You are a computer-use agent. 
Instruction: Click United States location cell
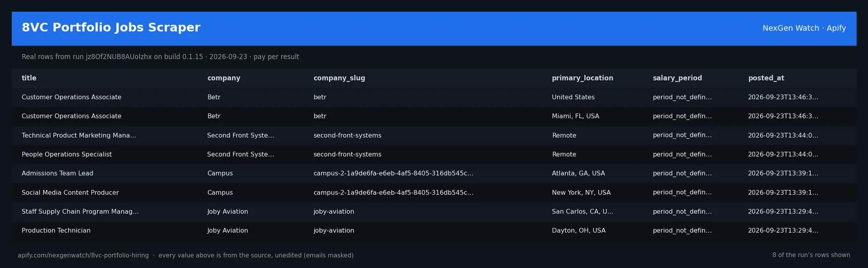click(573, 97)
